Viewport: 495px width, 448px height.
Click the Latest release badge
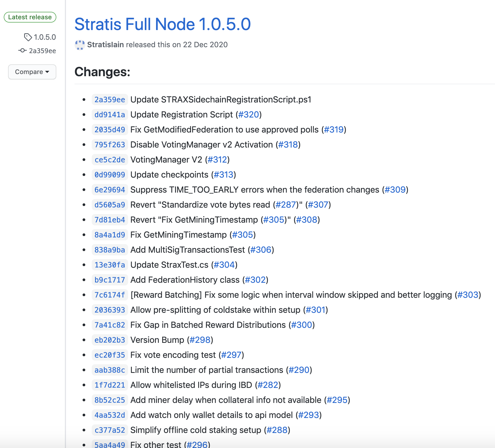tap(30, 17)
